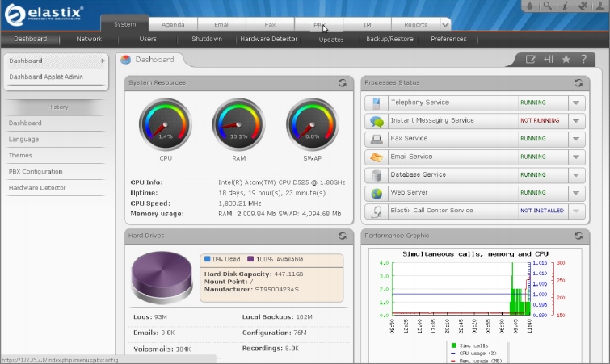The image size is (610, 364).
Task: Expand more tabs arrow after Reports
Action: [446, 25]
